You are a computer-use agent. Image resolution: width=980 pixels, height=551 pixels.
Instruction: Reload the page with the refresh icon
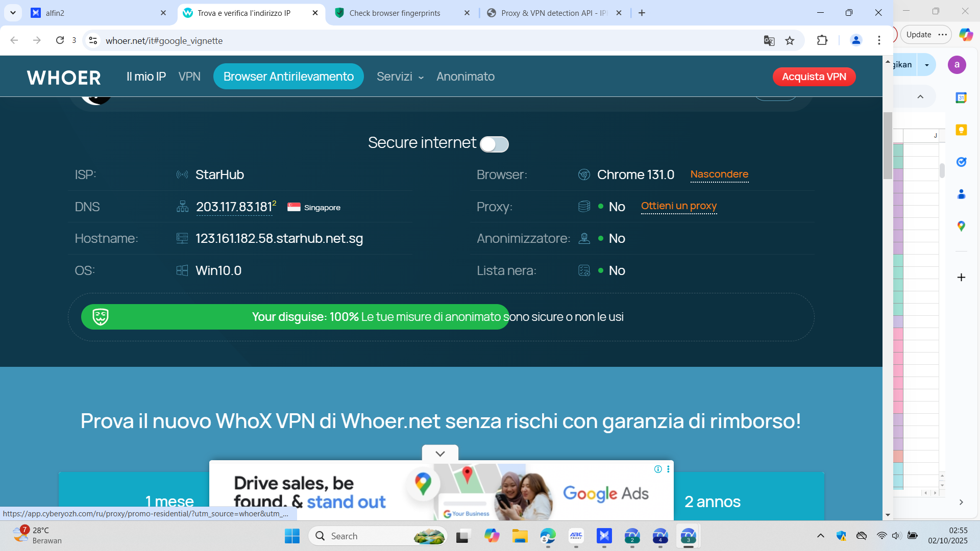click(x=60, y=40)
